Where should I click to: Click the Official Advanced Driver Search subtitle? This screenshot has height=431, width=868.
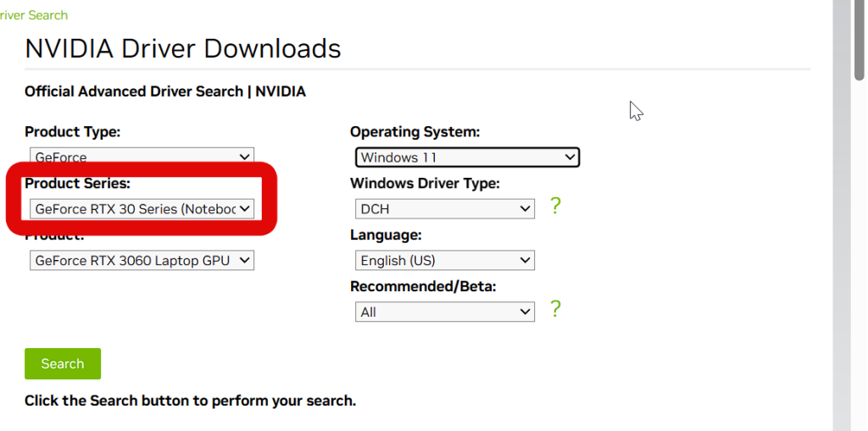tap(165, 91)
